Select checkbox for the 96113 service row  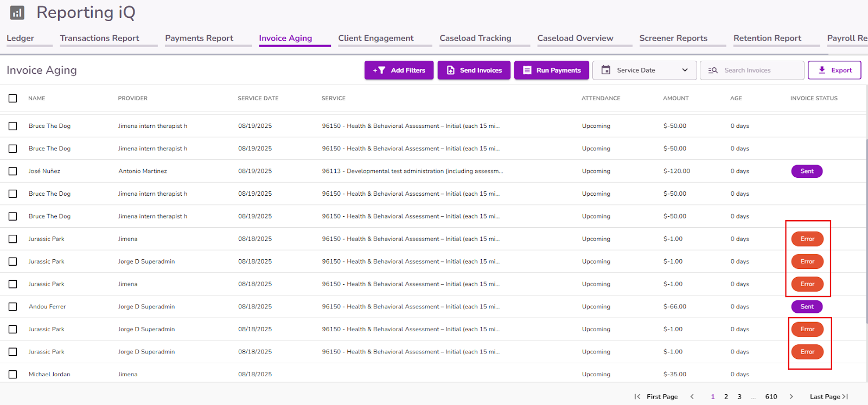(13, 171)
